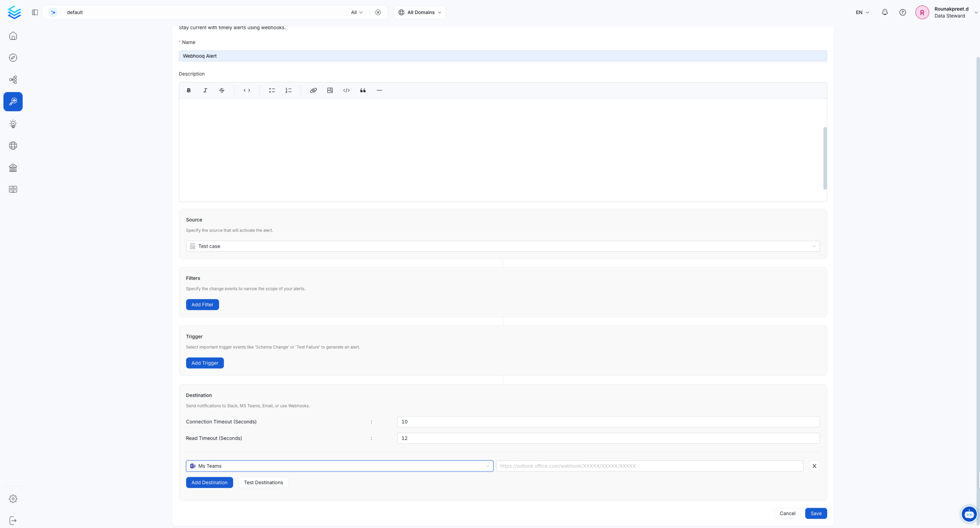
Task: Open the All Domains dropdown
Action: click(x=419, y=12)
